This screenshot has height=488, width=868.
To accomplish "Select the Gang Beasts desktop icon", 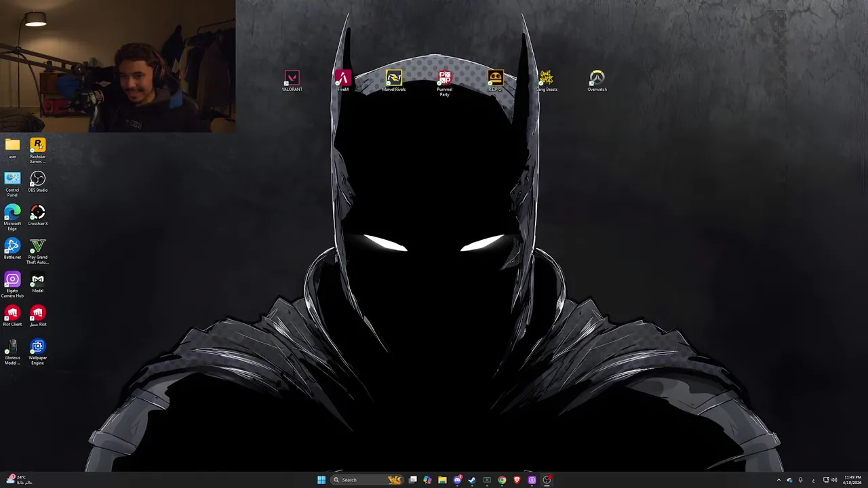I will coord(546,81).
